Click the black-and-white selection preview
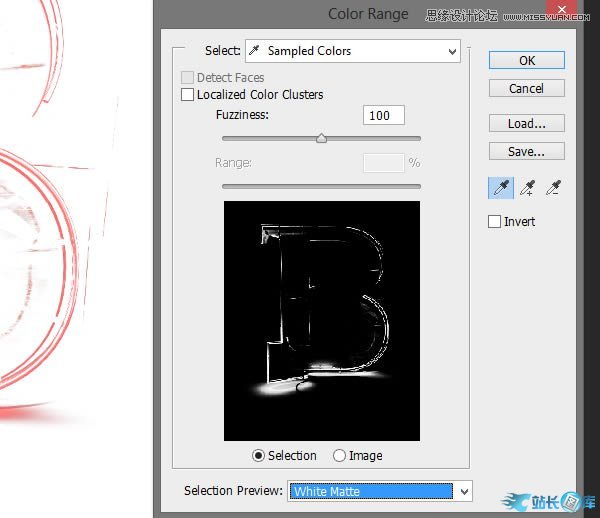This screenshot has height=518, width=600. click(322, 320)
